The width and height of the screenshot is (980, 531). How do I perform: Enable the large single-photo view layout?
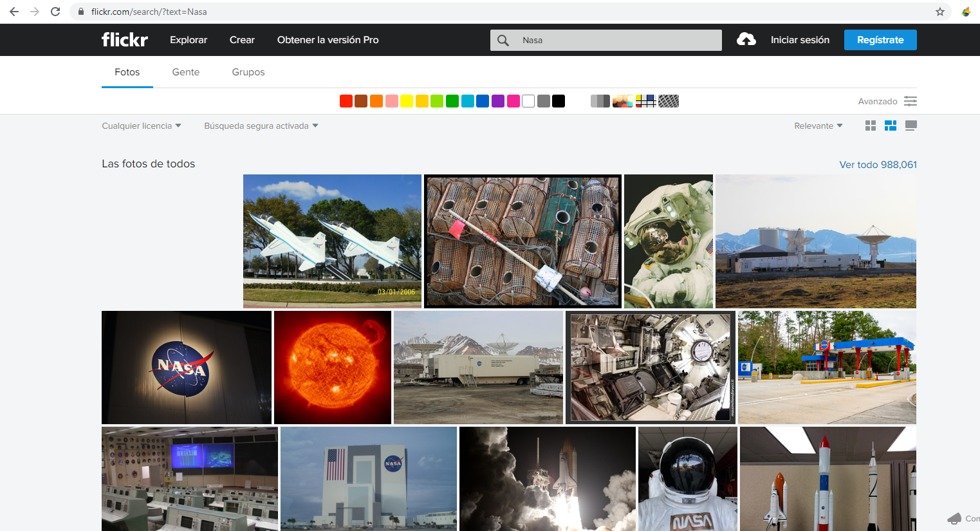pyautogui.click(x=911, y=126)
